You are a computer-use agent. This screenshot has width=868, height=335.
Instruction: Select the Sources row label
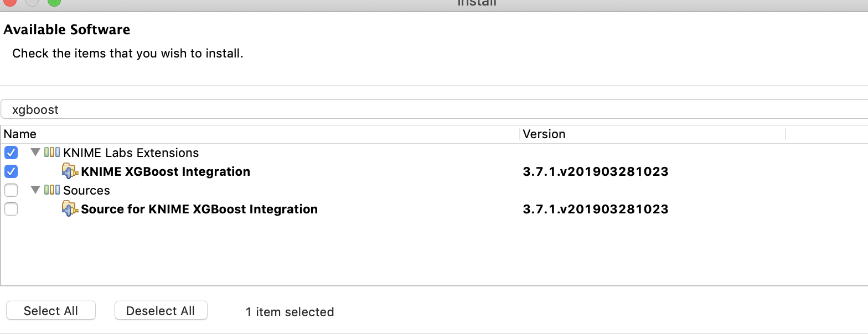[x=87, y=190]
